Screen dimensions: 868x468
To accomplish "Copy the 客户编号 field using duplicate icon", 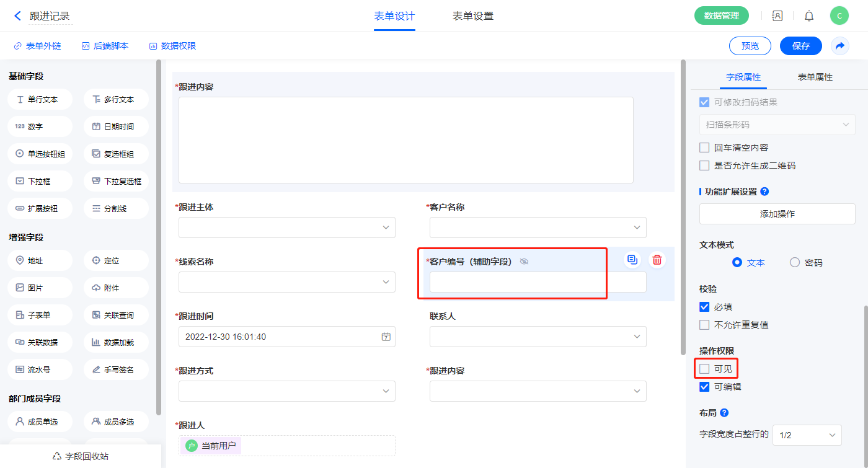I will [632, 260].
